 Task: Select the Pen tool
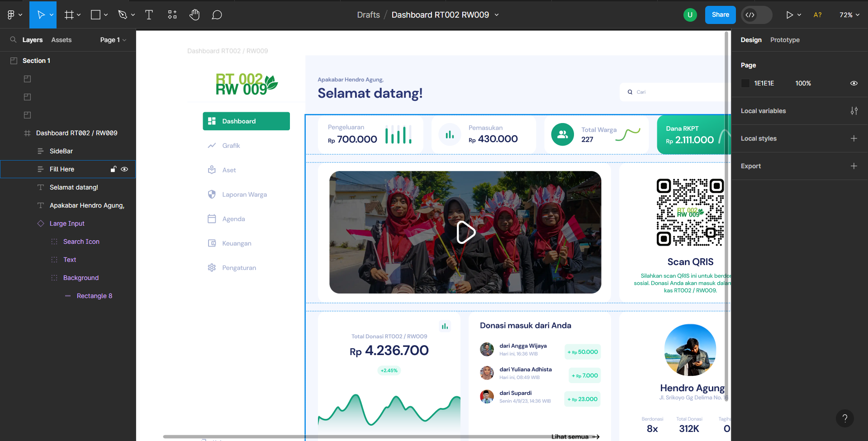tap(123, 15)
